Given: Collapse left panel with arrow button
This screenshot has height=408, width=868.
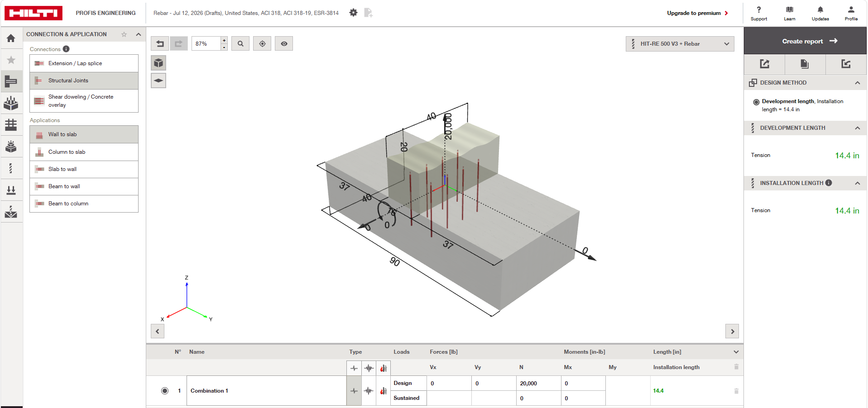Looking at the screenshot, I should pyautogui.click(x=157, y=331).
